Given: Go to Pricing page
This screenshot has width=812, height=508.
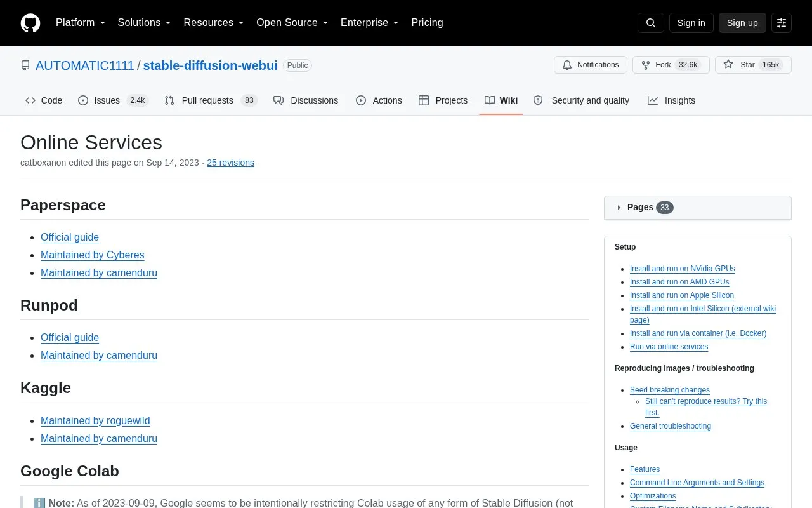Looking at the screenshot, I should (x=427, y=23).
